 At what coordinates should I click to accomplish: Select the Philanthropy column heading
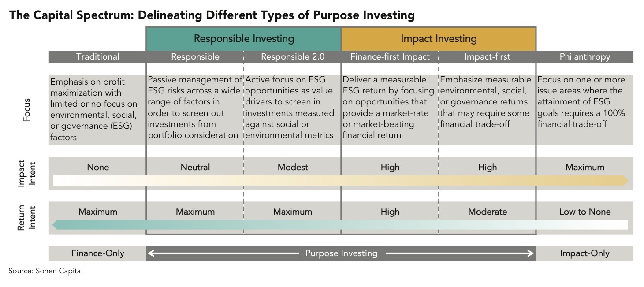(x=584, y=56)
